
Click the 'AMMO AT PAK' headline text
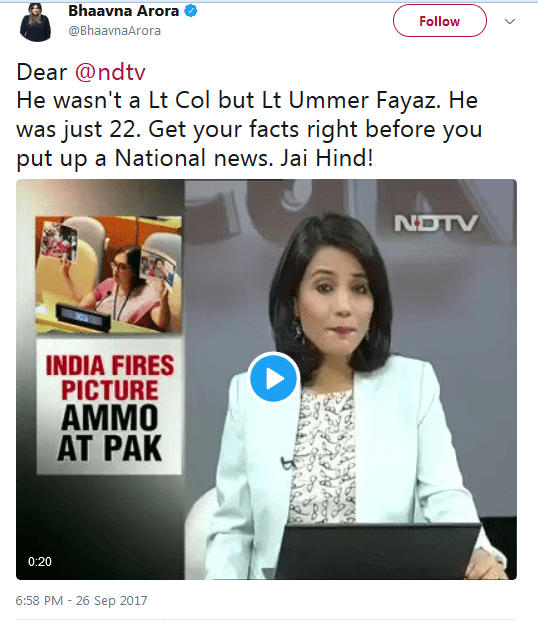[x=110, y=433]
